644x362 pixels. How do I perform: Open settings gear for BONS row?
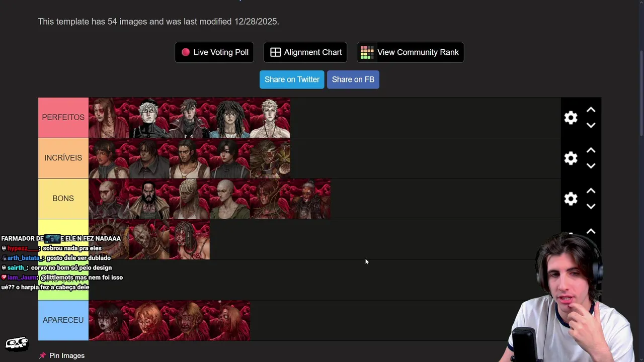pos(571,199)
